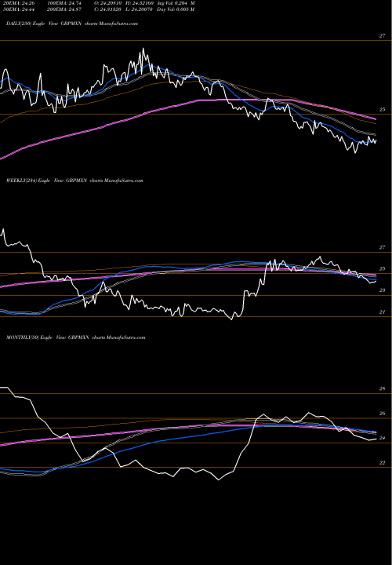Click the 20EMA: 24.26 readout
392x565 pixels.
17,3
